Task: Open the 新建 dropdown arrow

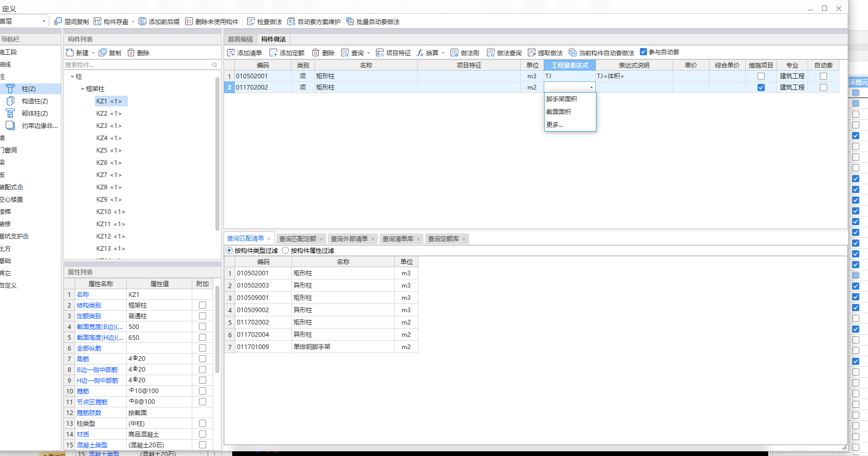Action: click(93, 53)
